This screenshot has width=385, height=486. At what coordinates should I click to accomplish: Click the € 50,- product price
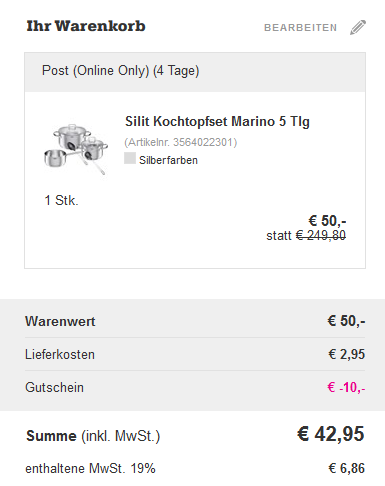pos(327,221)
